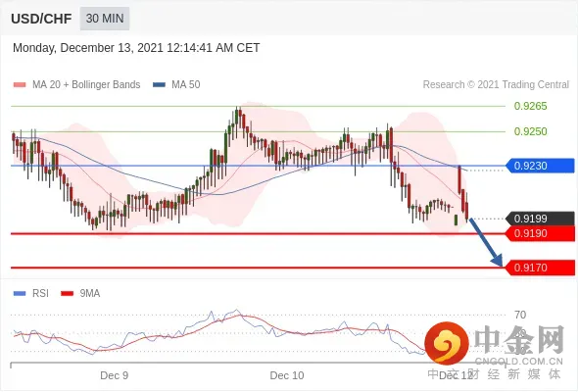This screenshot has width=578, height=392.
Task: Click the MA 50 blue legend swatch
Action: click(160, 85)
